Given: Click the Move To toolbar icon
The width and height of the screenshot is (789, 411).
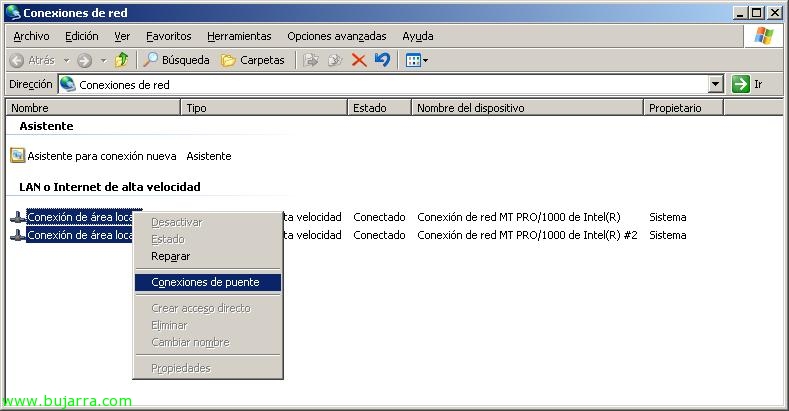Looking at the screenshot, I should (x=311, y=60).
